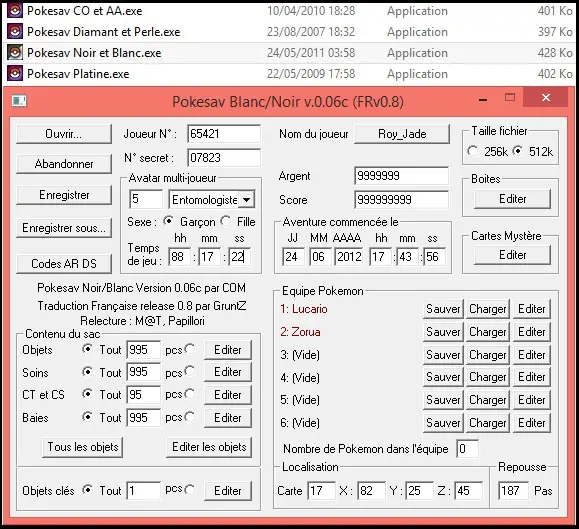Click the Temps de jeu hours field
The width and height of the screenshot is (579, 529).
click(x=179, y=257)
